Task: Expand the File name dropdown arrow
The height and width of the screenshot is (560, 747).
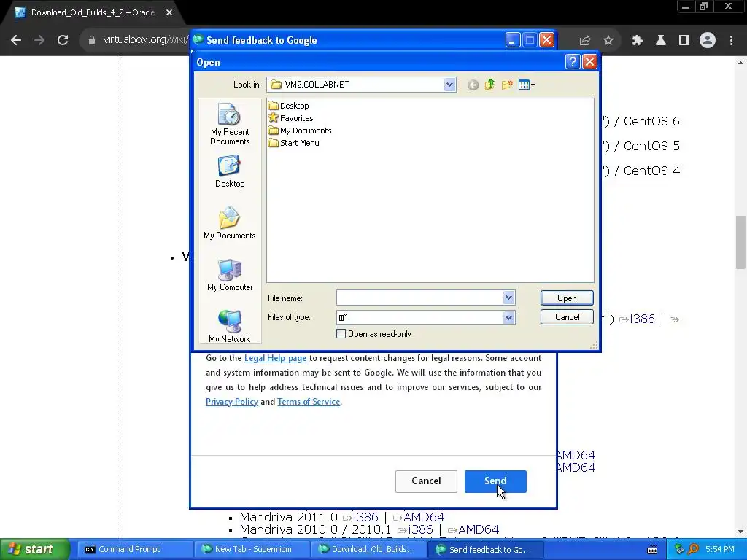Action: pyautogui.click(x=508, y=297)
